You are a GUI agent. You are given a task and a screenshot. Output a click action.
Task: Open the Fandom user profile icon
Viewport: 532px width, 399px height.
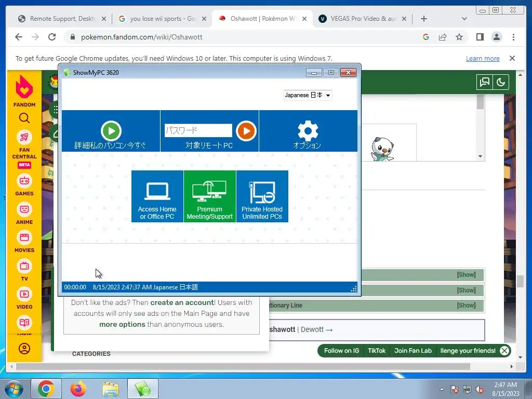(24, 349)
